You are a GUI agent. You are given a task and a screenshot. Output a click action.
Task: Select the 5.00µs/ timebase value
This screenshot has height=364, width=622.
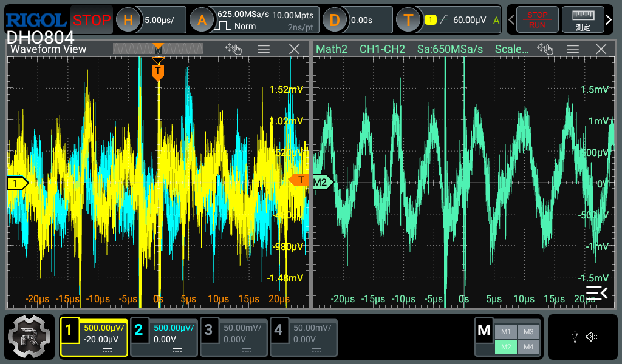point(159,20)
